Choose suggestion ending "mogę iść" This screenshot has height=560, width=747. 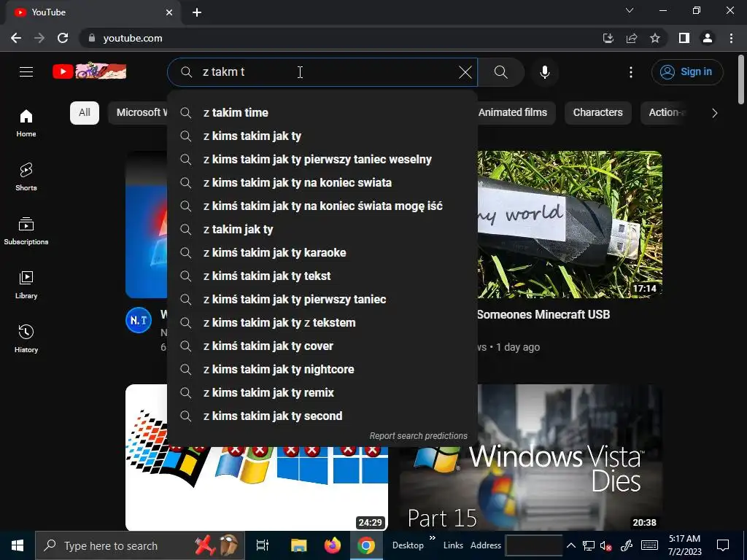(322, 206)
